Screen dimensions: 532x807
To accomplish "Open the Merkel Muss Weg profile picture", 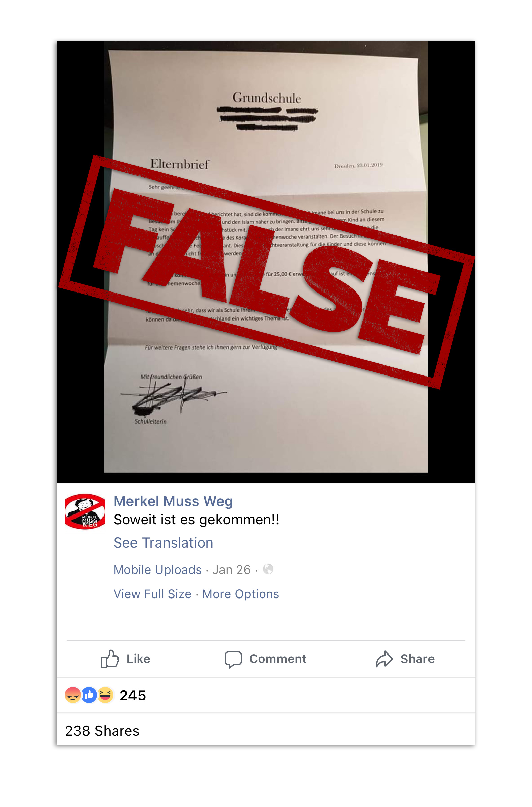I will [x=85, y=511].
